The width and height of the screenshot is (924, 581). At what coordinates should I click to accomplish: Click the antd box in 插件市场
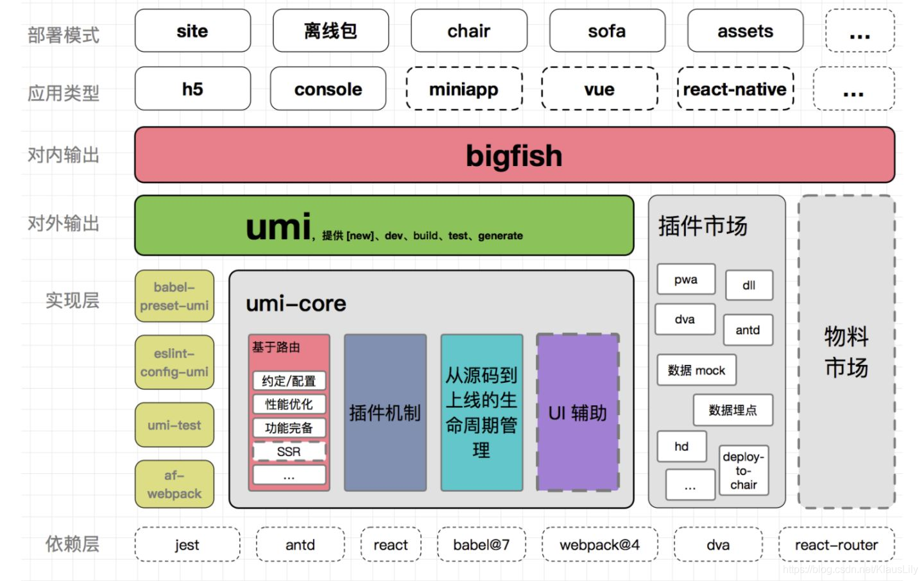pyautogui.click(x=748, y=330)
